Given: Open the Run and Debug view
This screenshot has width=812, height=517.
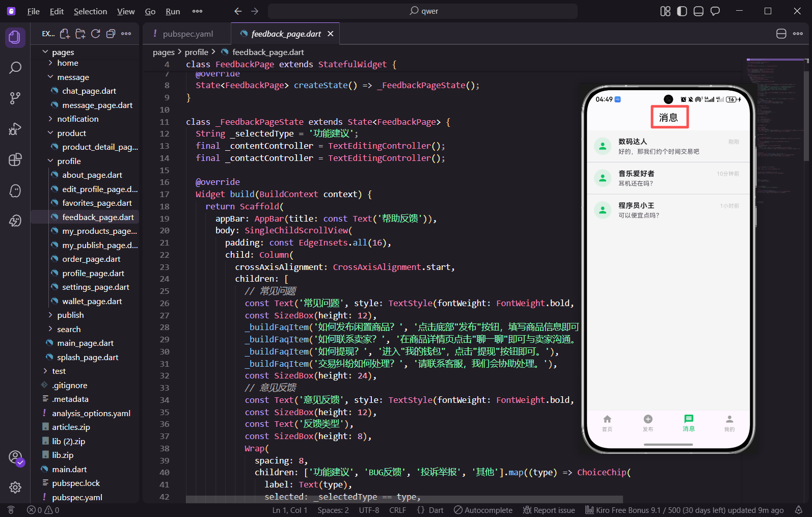Looking at the screenshot, I should (x=15, y=129).
